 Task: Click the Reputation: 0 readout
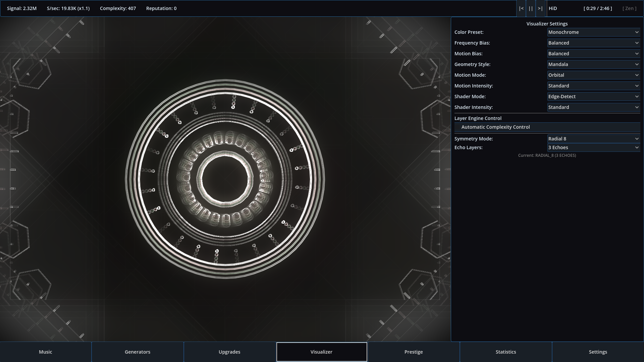tap(161, 8)
